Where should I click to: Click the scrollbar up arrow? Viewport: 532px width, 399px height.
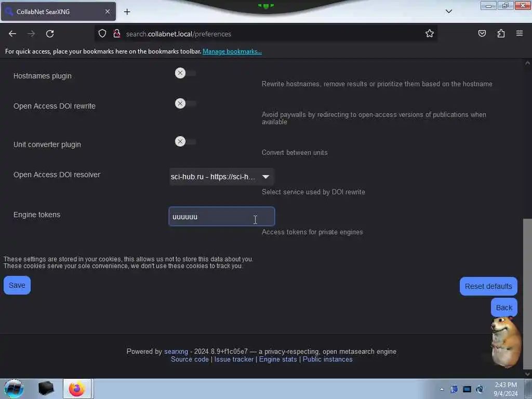(x=527, y=63)
